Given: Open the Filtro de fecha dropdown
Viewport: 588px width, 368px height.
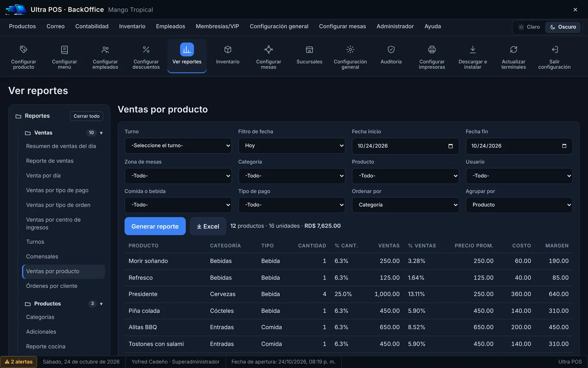Looking at the screenshot, I should coord(292,146).
